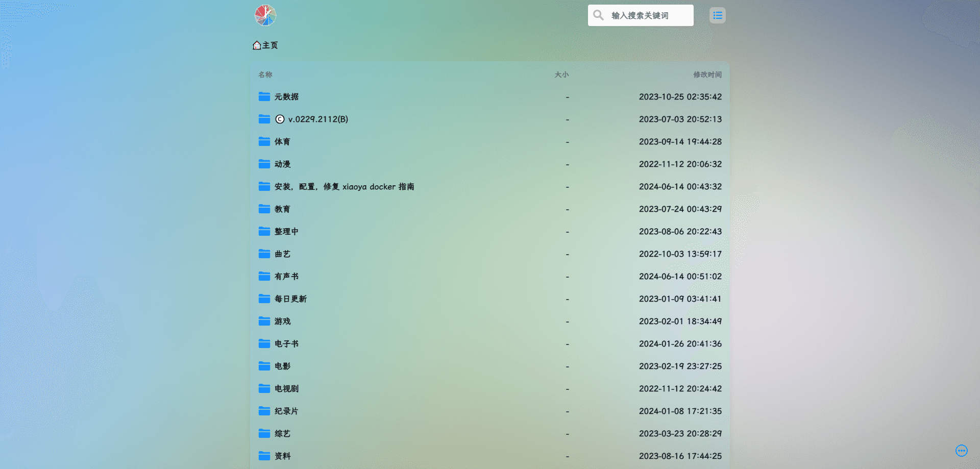Click the date 2022-10-03 13:59:17

[x=680, y=254]
